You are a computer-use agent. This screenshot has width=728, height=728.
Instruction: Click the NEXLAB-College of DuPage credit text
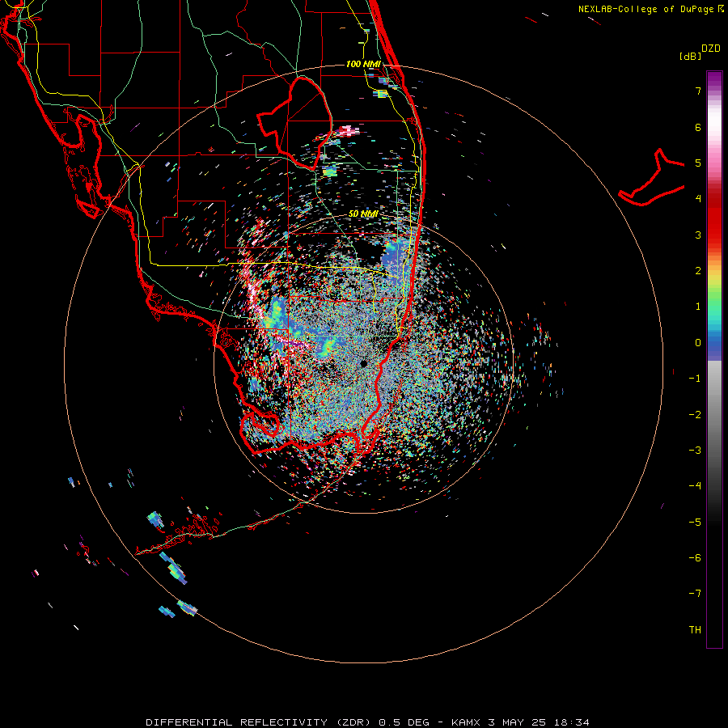645,9
